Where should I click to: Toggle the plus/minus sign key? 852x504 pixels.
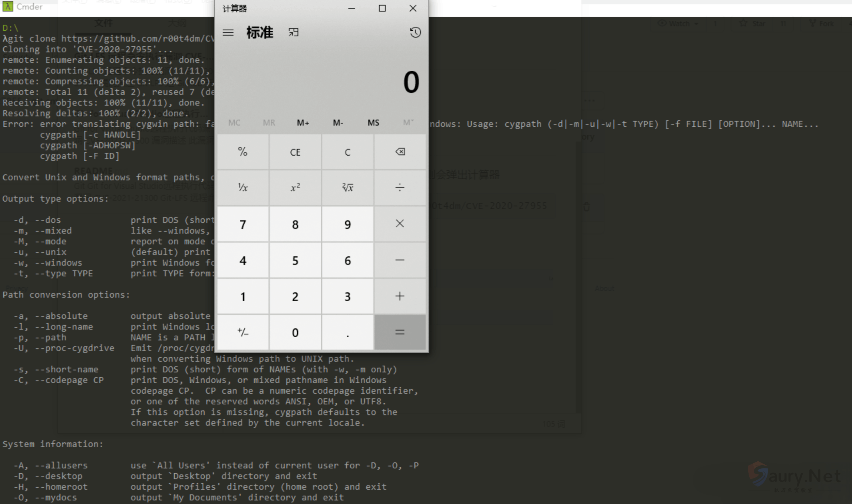tap(243, 332)
